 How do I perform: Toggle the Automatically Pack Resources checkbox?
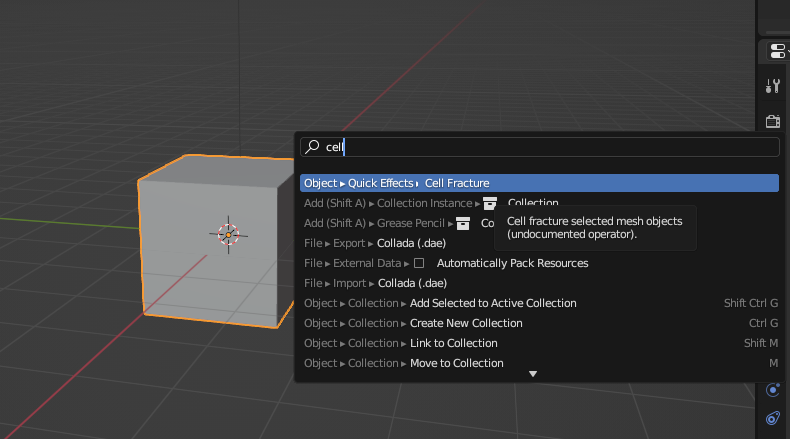tap(419, 263)
